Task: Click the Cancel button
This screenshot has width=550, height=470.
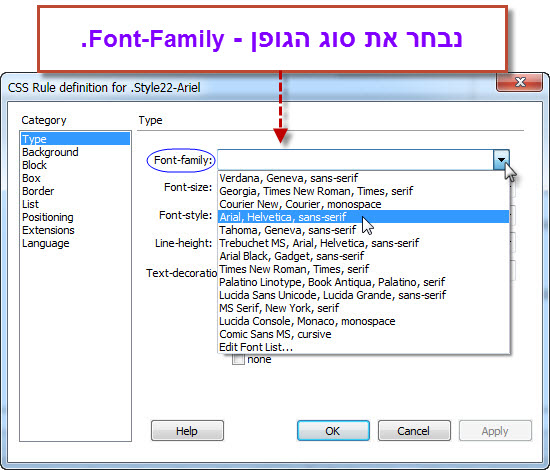Action: click(x=414, y=431)
